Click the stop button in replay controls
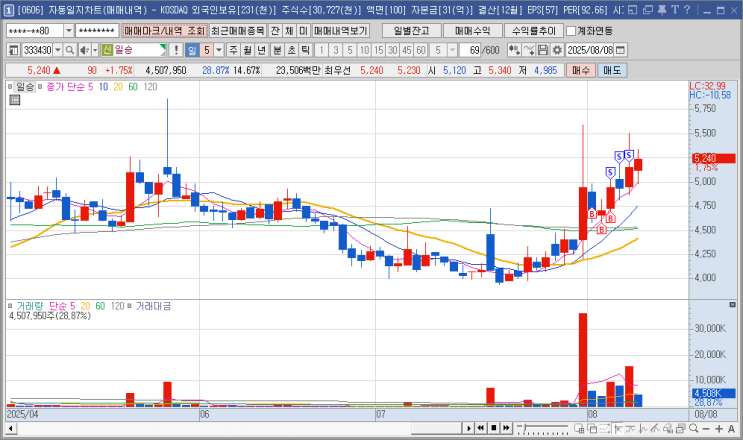 coord(494,429)
